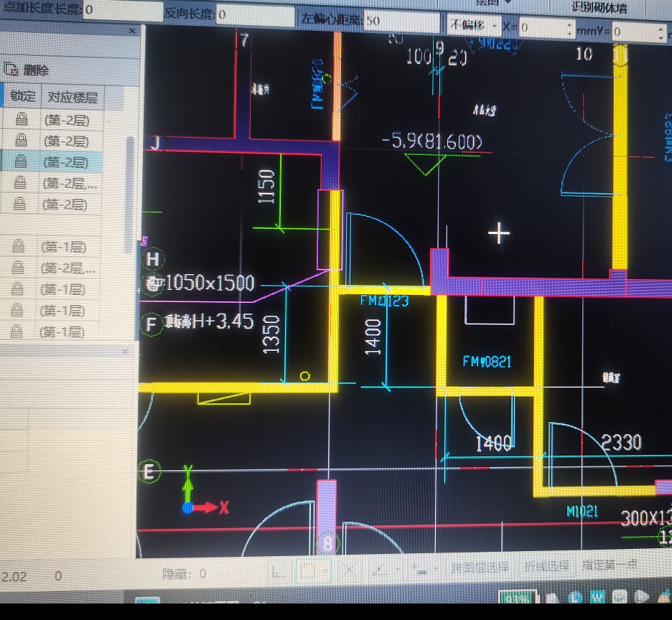Click the 2.02 value in status bar
The image size is (672, 620).
tap(14, 576)
